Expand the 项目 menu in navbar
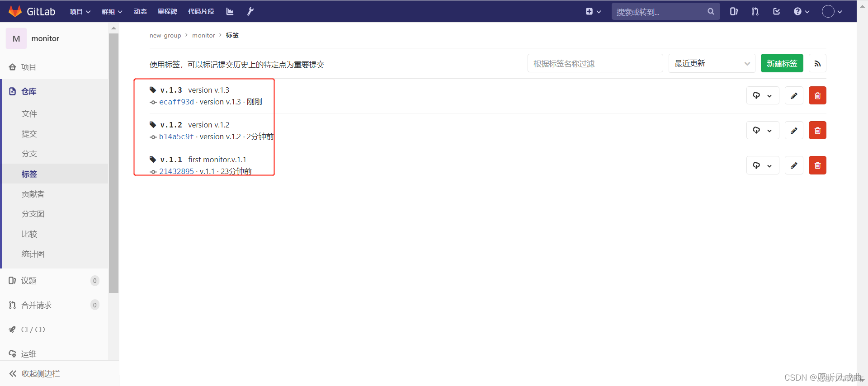Viewport: 868px width, 386px height. point(80,11)
